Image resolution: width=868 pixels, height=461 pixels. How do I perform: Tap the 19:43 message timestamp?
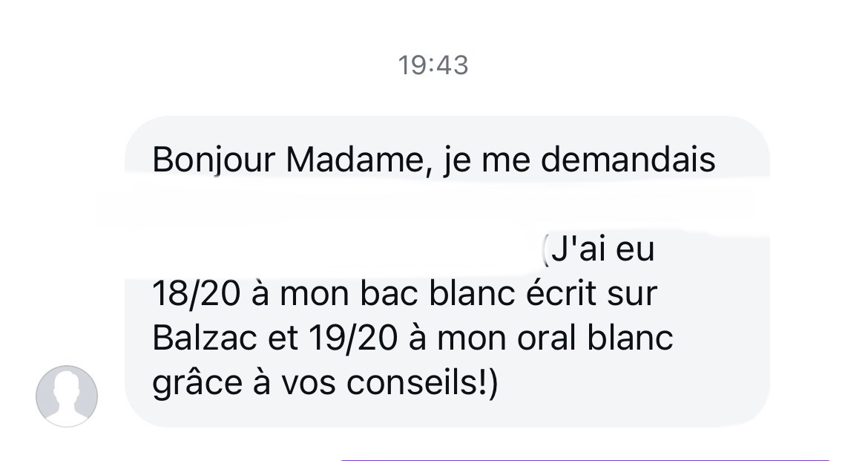[x=433, y=65]
